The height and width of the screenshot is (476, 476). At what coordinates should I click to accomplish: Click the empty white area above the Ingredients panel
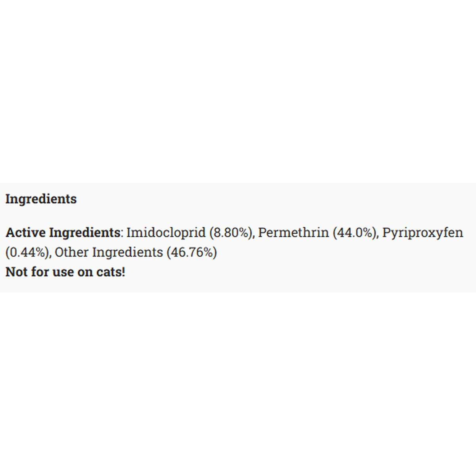tap(238, 91)
